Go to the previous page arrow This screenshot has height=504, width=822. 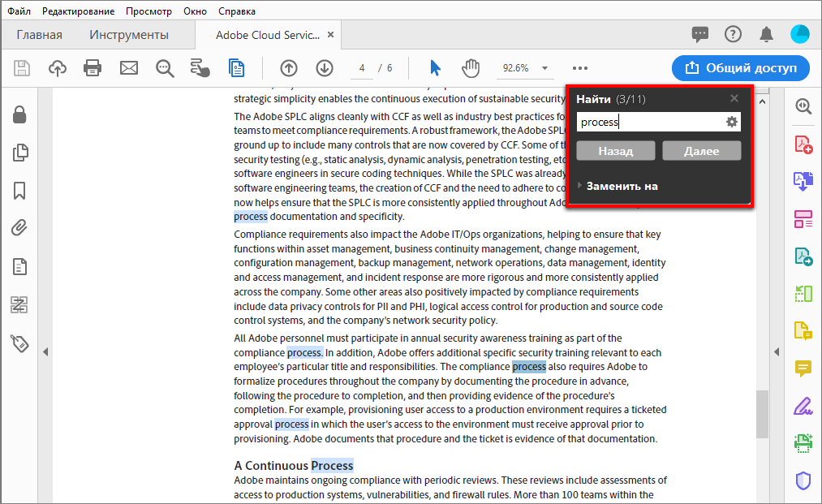coord(289,68)
